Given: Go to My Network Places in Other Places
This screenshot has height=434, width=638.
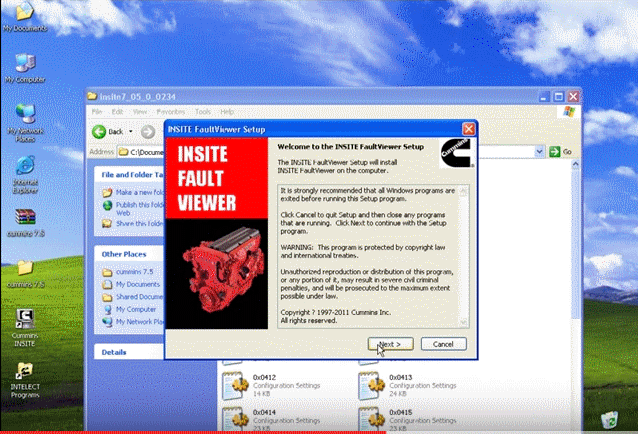Looking at the screenshot, I should (133, 322).
